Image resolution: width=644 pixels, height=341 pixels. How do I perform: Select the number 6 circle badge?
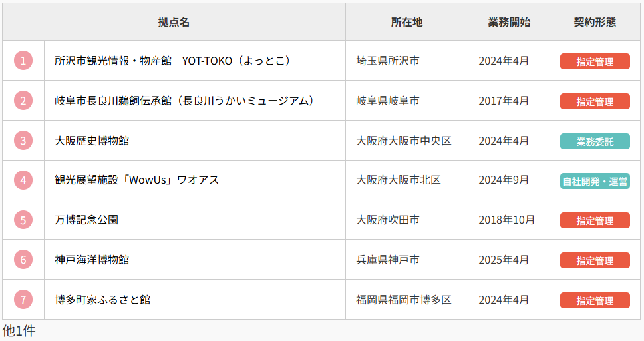23,260
